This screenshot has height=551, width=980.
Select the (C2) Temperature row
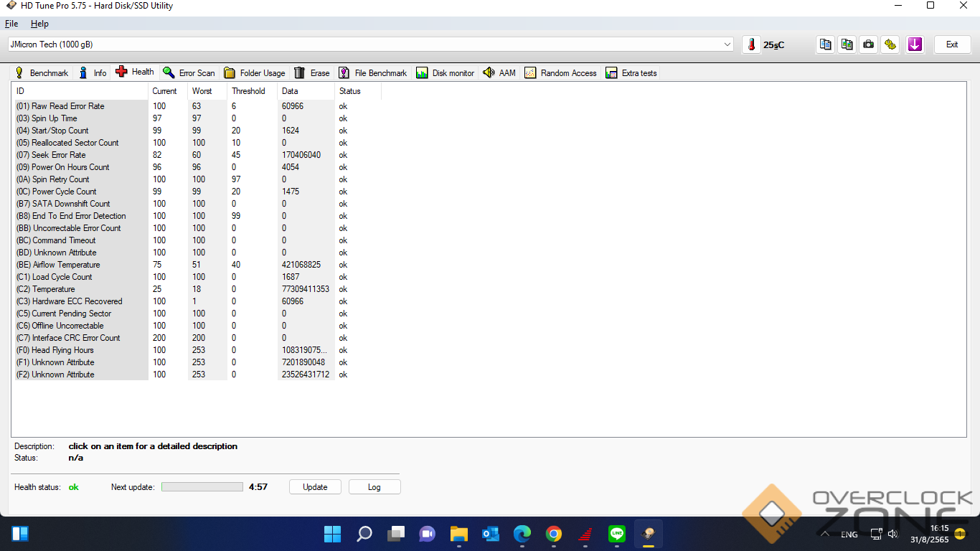point(197,289)
